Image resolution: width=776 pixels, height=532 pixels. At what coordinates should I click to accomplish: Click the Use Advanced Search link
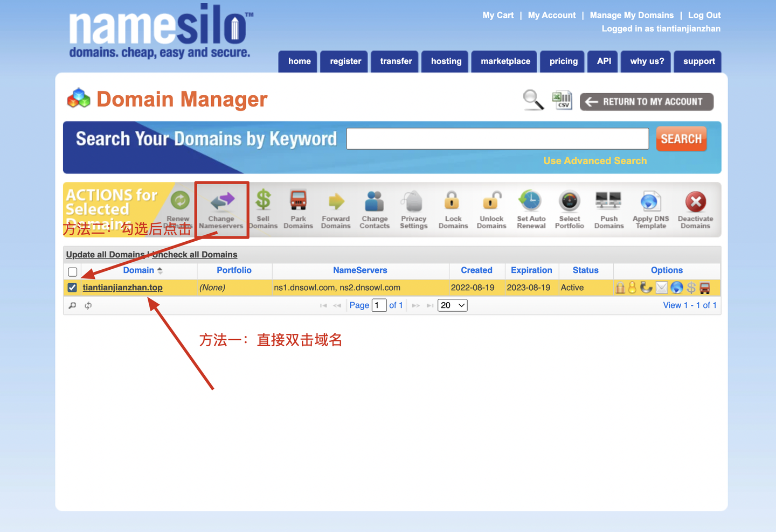click(595, 160)
